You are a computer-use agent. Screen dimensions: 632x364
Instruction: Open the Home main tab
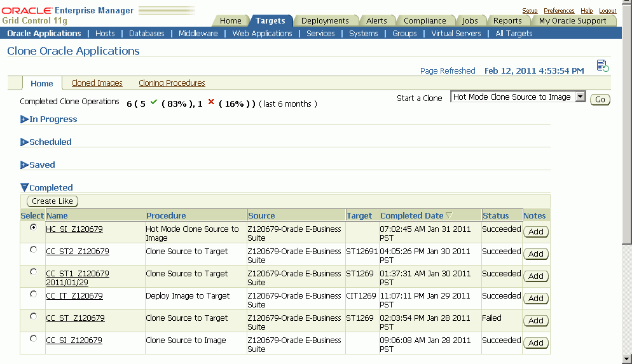pyautogui.click(x=231, y=20)
